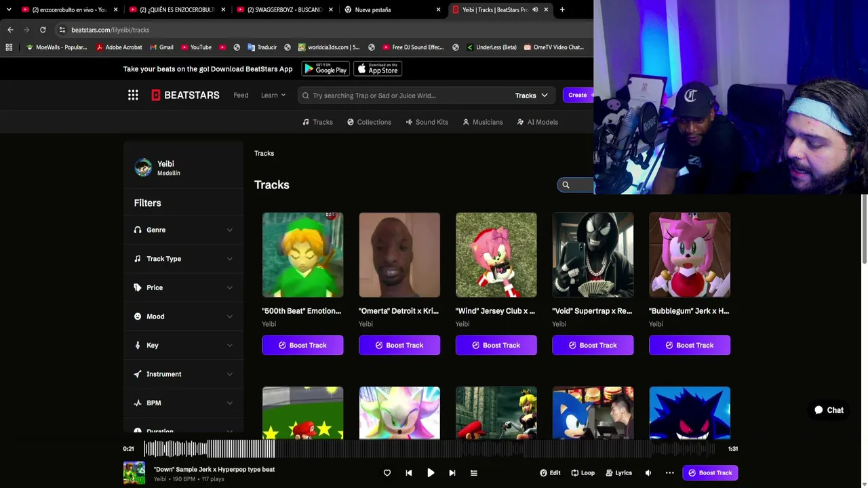Skip to previous track in player
Screen dimensions: 868x488
tap(409, 473)
